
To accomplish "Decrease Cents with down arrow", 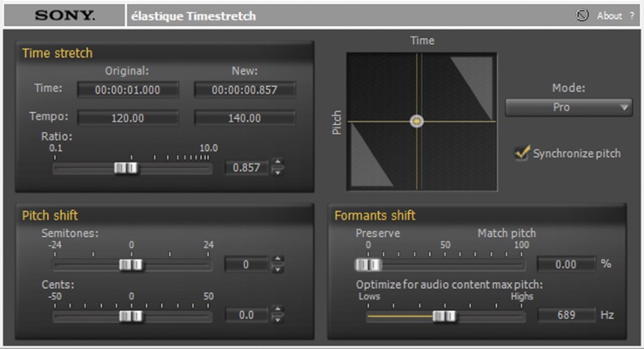I will [278, 320].
